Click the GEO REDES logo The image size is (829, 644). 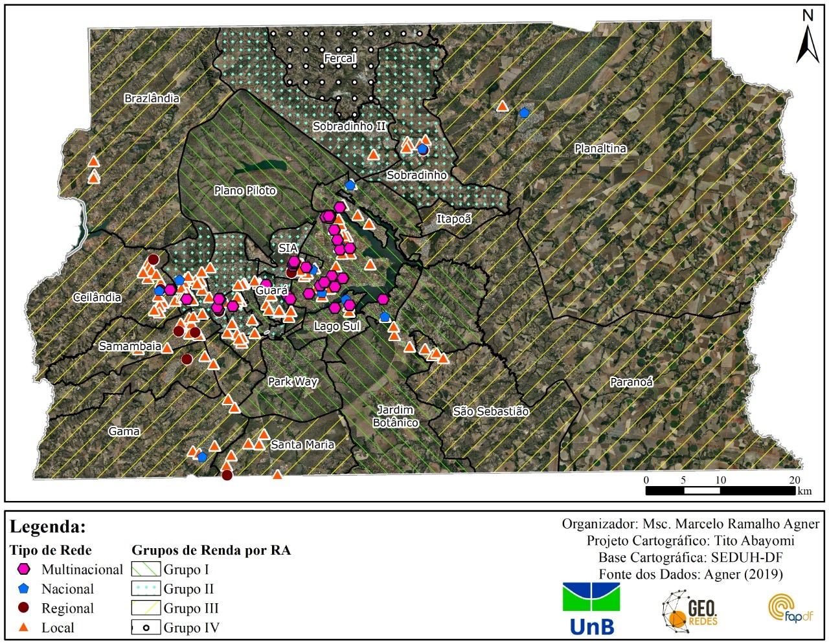coord(690,611)
